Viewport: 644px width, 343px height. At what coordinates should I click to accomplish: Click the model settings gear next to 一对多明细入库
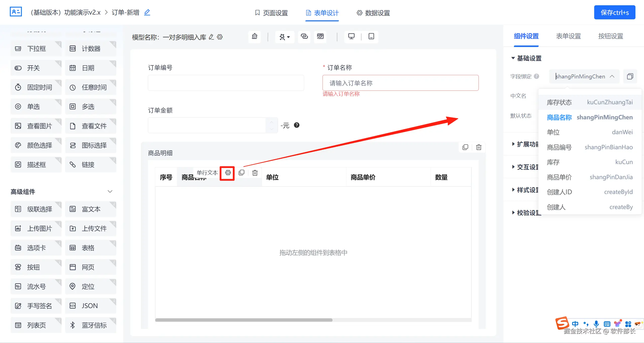(x=220, y=37)
